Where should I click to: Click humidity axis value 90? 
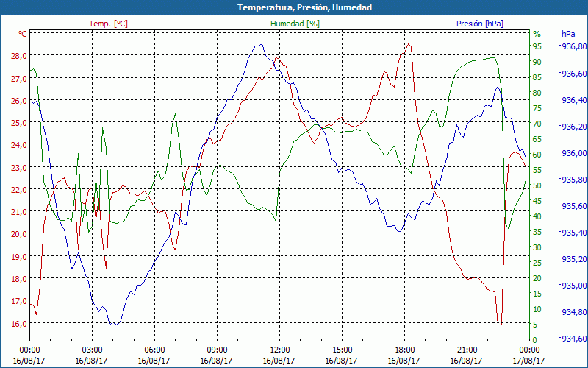click(x=537, y=62)
